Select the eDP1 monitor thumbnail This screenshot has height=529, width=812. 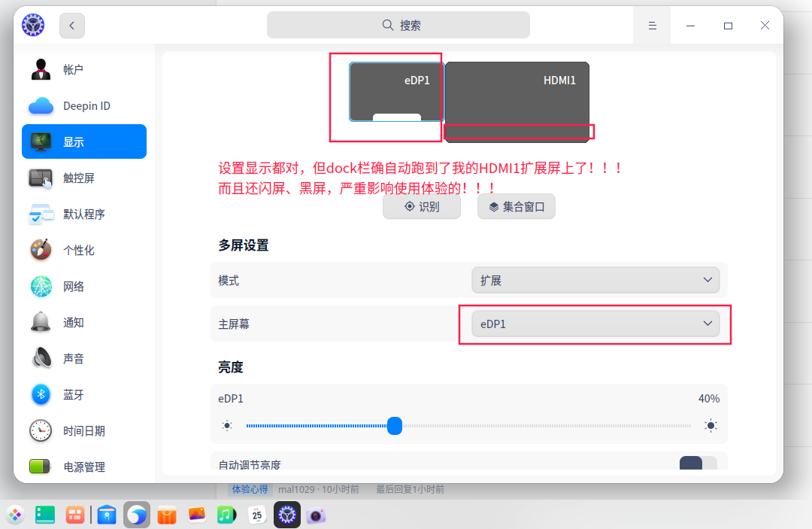396,92
